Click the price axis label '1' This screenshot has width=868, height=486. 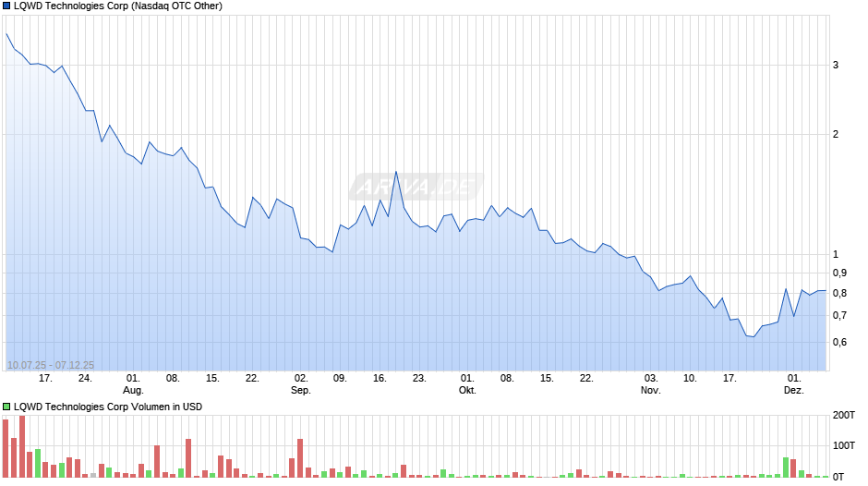click(836, 254)
